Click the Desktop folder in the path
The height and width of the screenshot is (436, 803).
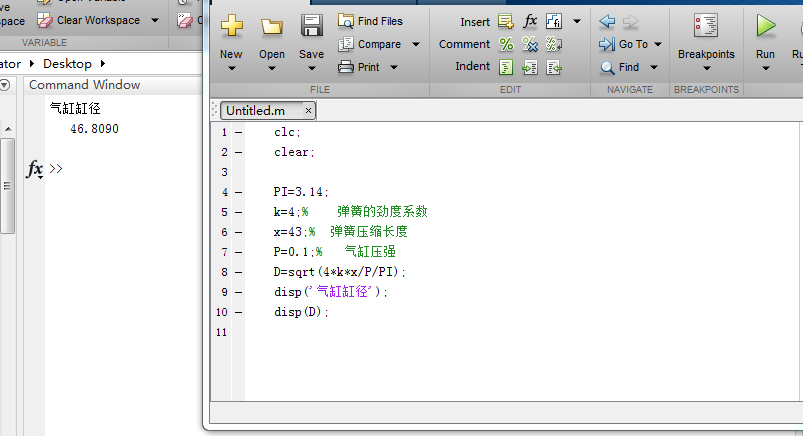point(67,64)
